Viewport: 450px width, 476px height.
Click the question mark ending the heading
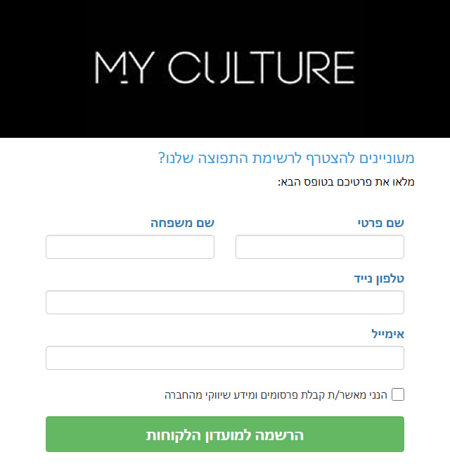coord(161,158)
